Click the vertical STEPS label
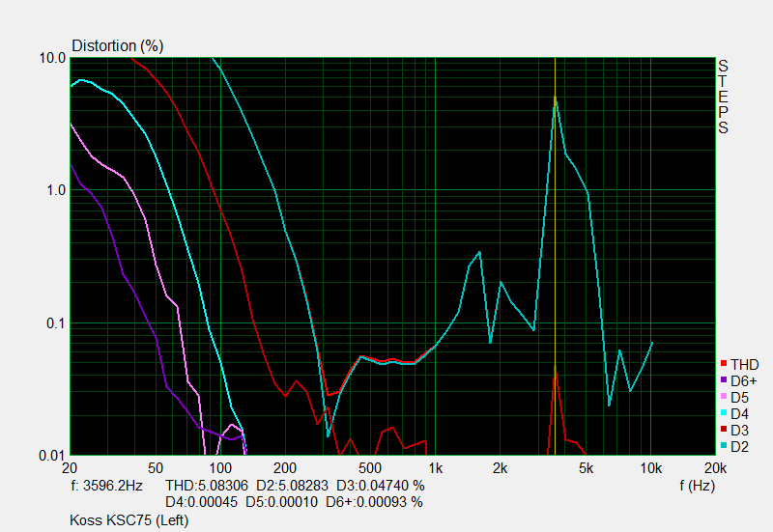773x532 pixels. click(723, 98)
